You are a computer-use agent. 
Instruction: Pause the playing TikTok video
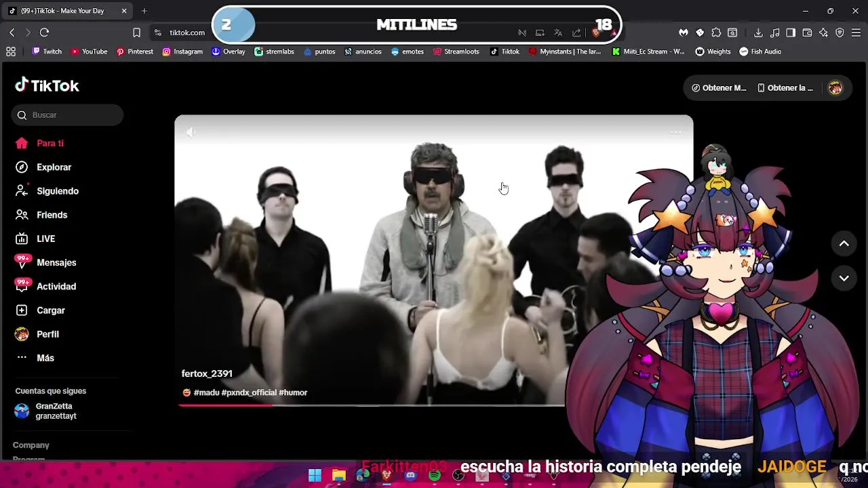tap(434, 260)
